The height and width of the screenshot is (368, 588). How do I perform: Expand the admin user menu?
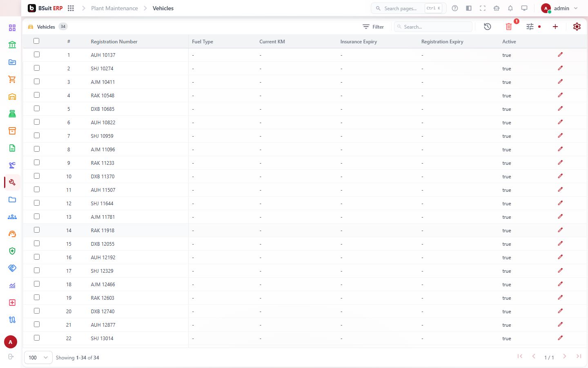tap(559, 8)
